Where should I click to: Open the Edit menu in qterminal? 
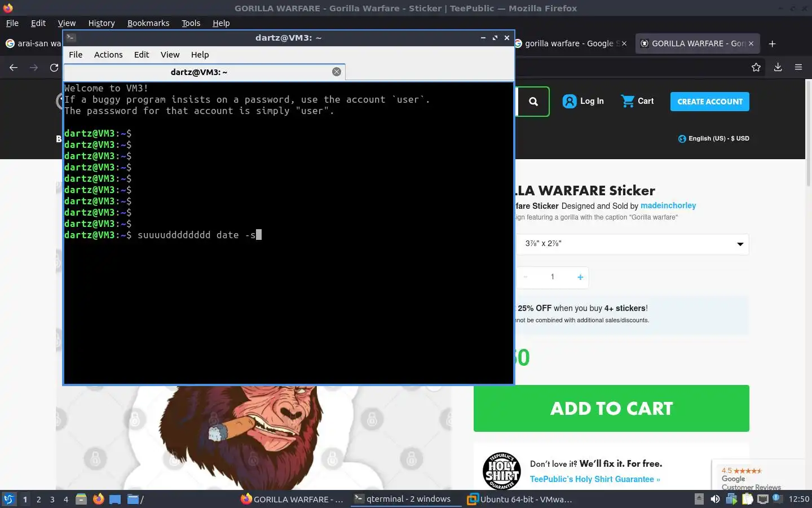(142, 55)
